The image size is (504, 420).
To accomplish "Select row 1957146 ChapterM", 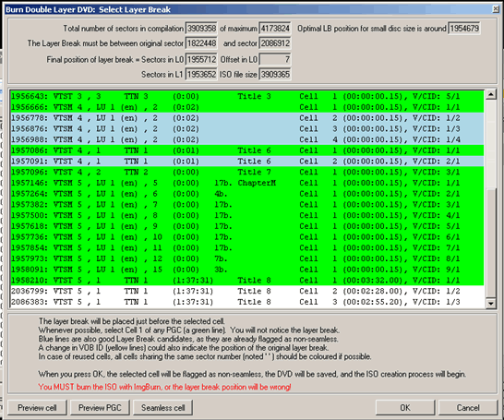I will [247, 183].
